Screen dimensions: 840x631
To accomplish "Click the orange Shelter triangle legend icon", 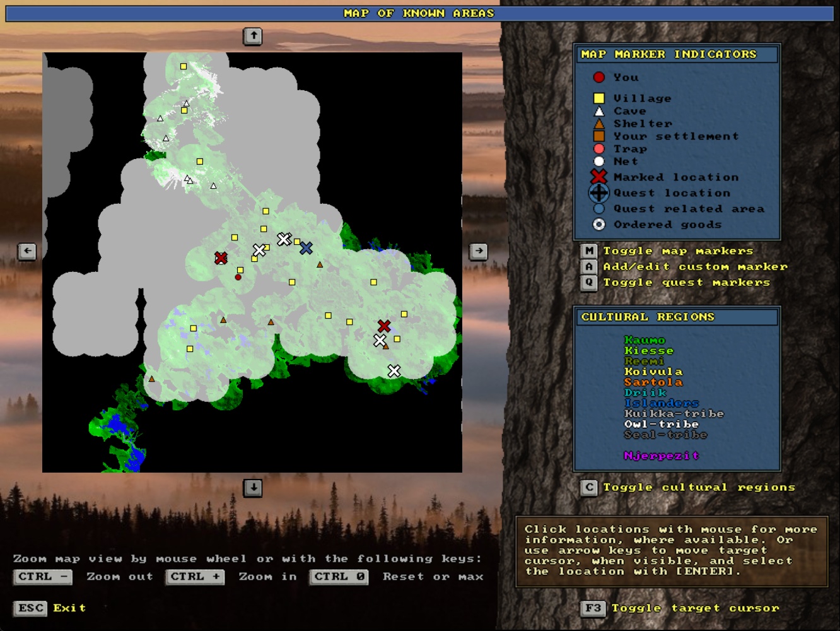I will [x=599, y=124].
